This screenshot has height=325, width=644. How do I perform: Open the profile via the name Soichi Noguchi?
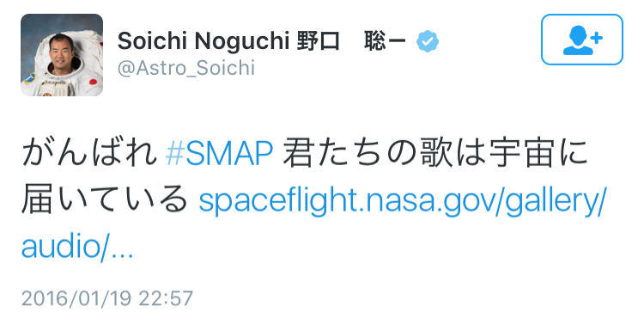[x=204, y=41]
